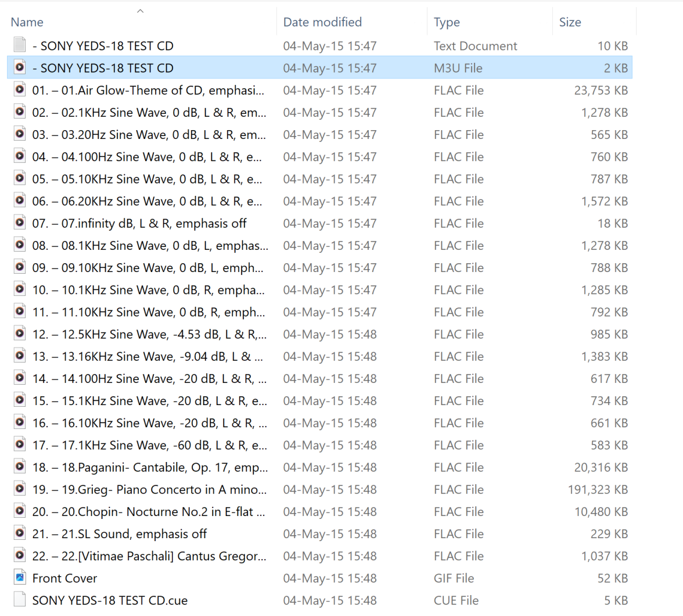Click the M3U File type cell
This screenshot has width=683, height=616.
(x=458, y=68)
